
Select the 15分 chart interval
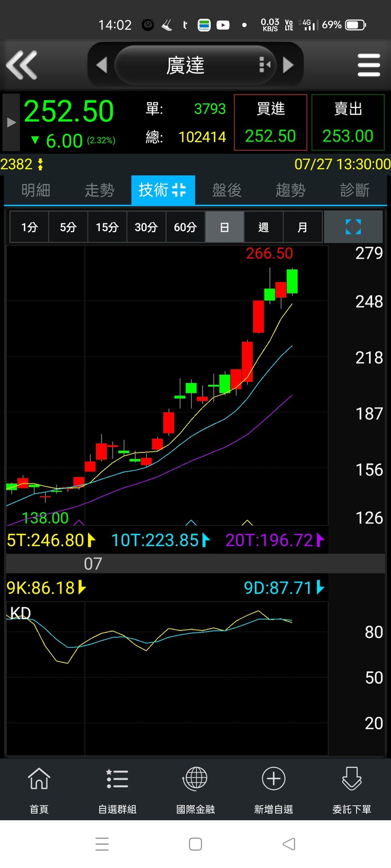click(108, 227)
